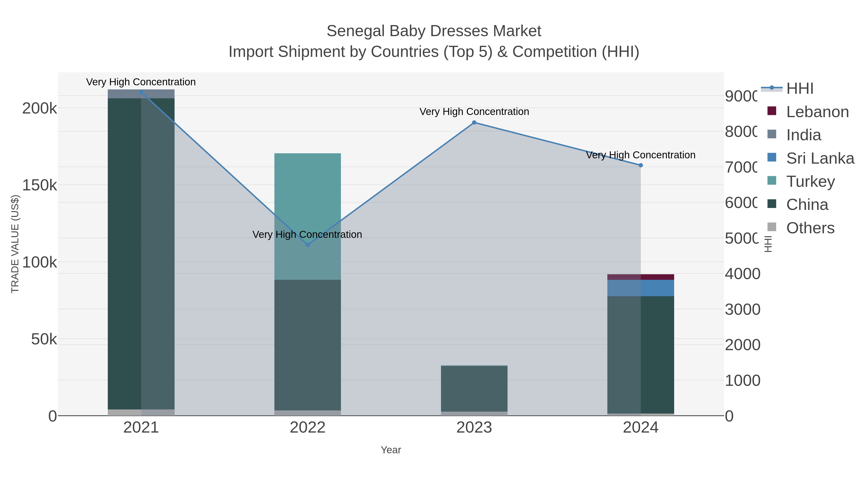Click the 2021 x-axis label
The image size is (868, 488).
coord(141,428)
